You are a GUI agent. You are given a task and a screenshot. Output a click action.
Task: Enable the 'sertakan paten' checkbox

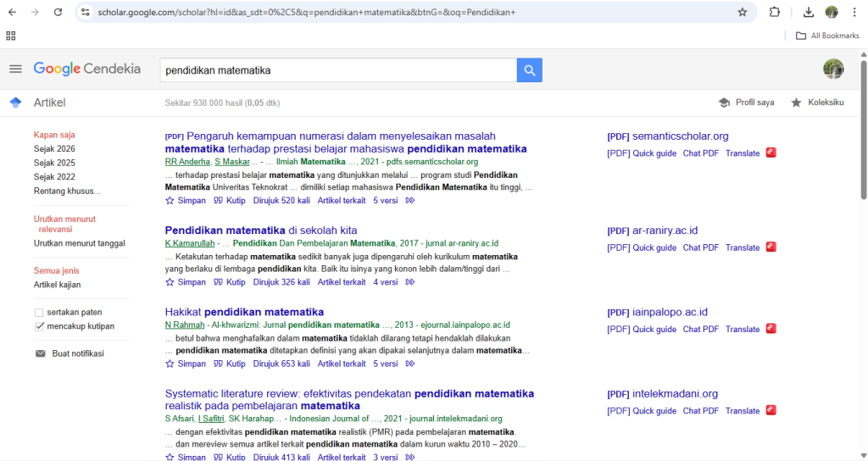39,312
